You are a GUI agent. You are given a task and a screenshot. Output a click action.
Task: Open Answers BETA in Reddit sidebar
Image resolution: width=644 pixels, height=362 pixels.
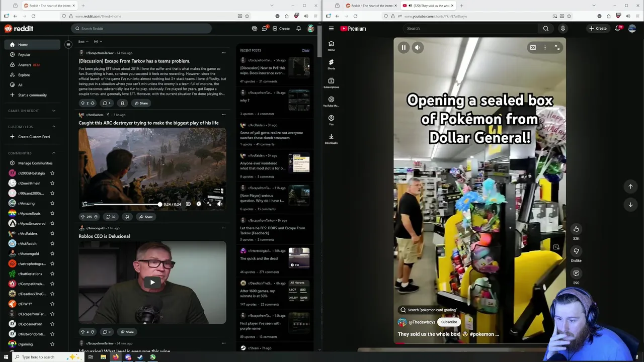[33, 65]
